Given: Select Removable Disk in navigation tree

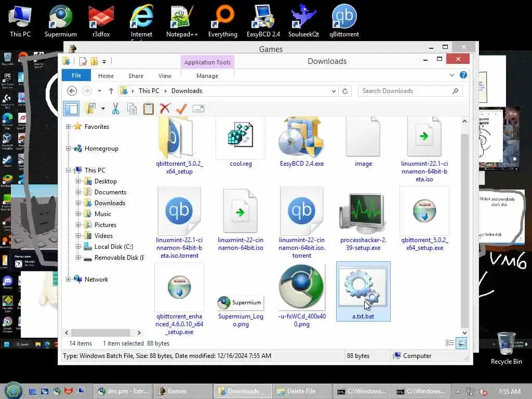Looking at the screenshot, I should click(x=119, y=258).
